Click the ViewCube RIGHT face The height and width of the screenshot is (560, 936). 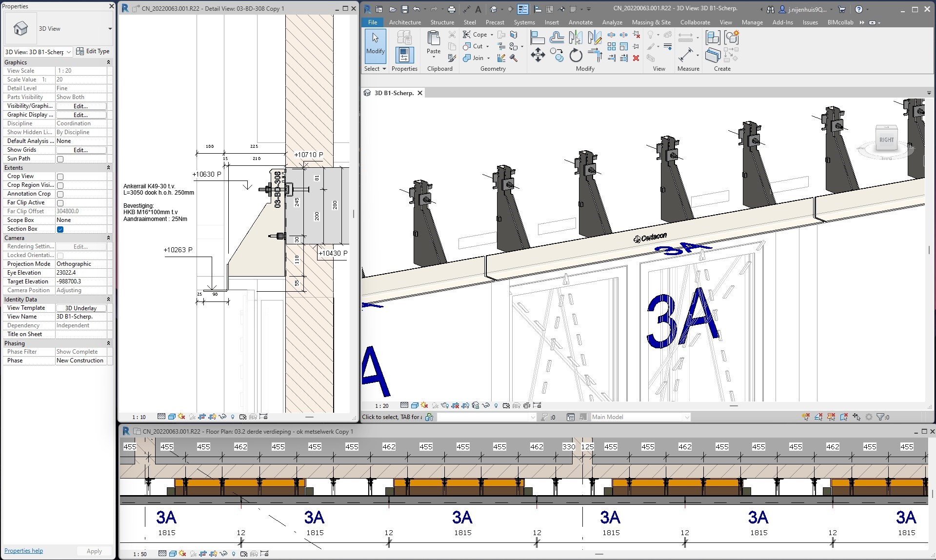[x=886, y=140]
